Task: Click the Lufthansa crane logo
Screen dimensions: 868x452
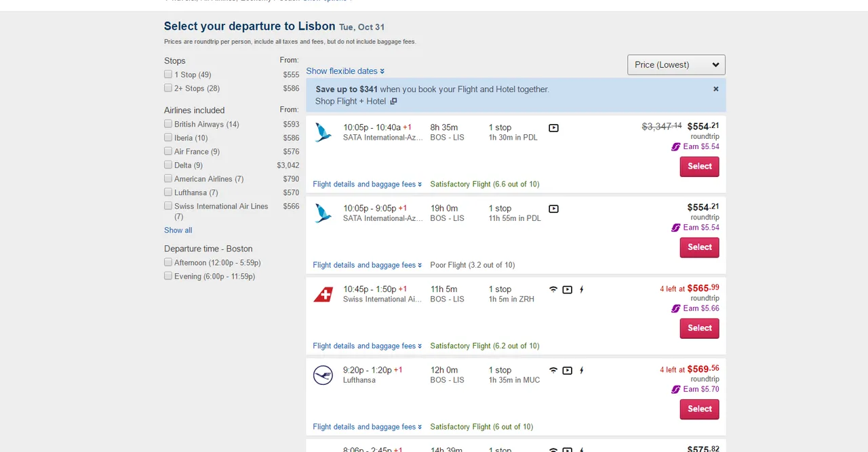Action: 323,375
